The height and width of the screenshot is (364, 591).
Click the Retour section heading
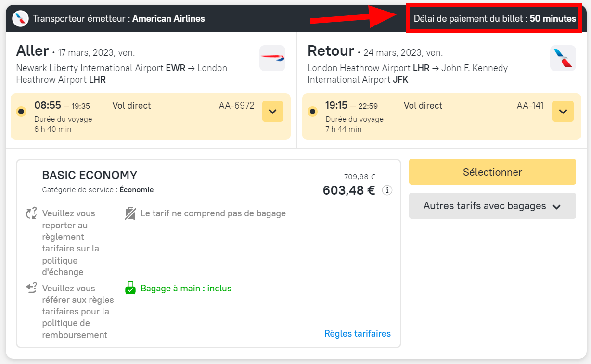[330, 51]
